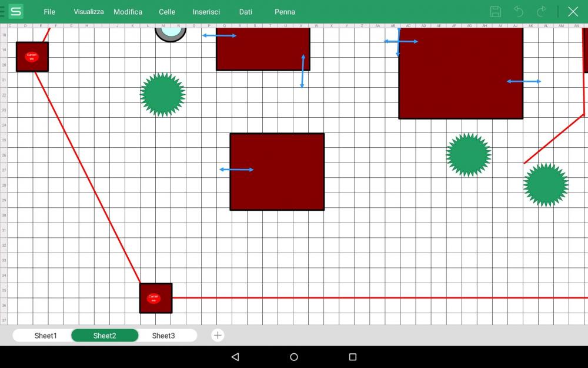Open the Dati menu

click(x=246, y=12)
